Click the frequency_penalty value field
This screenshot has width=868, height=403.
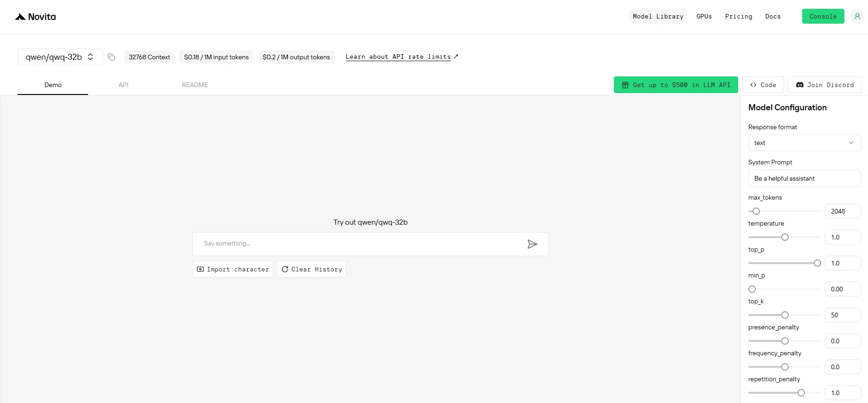843,367
